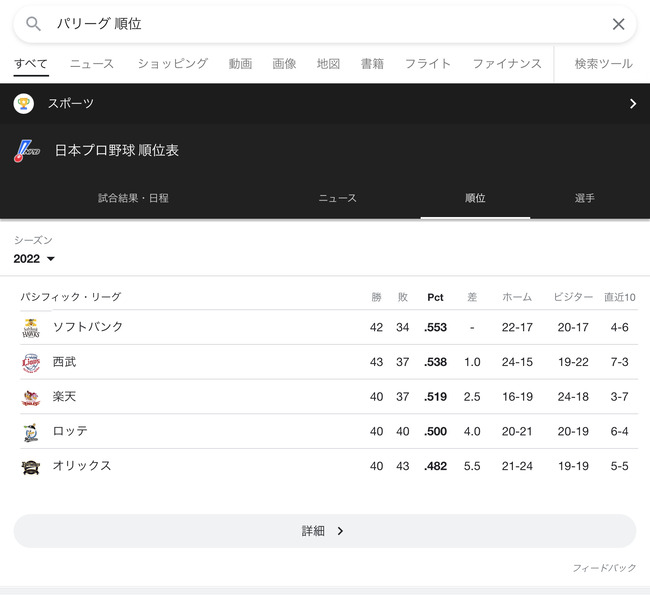The width and height of the screenshot is (650, 597).
Task: Click the search magnifier icon
Action: click(x=33, y=24)
